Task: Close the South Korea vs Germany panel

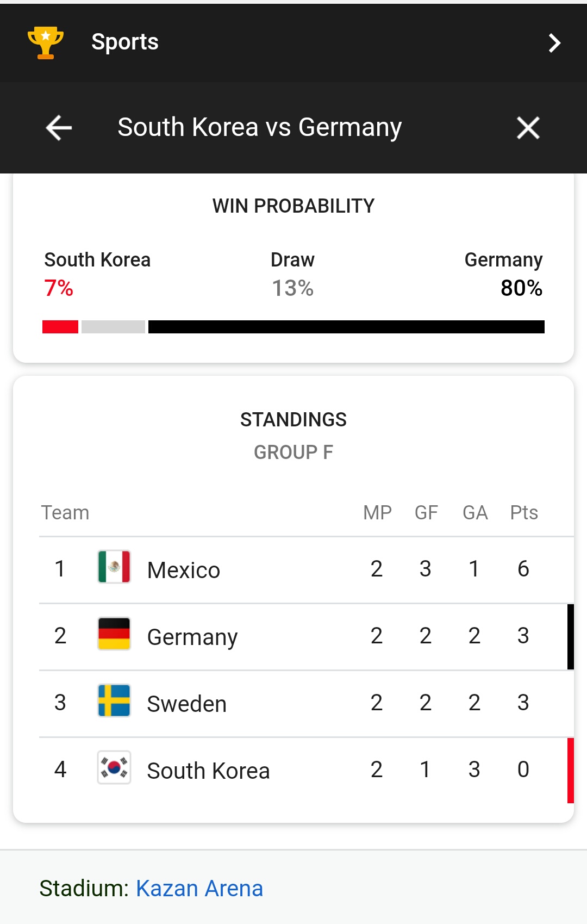Action: (x=528, y=128)
